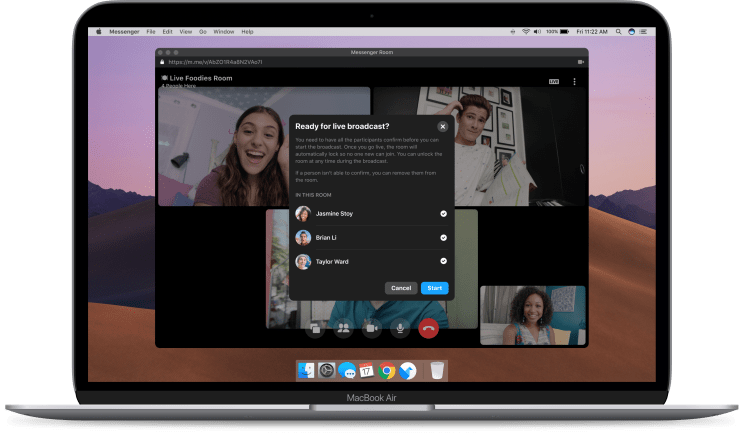
Task: Open Calendar from the Dock
Action: (366, 371)
